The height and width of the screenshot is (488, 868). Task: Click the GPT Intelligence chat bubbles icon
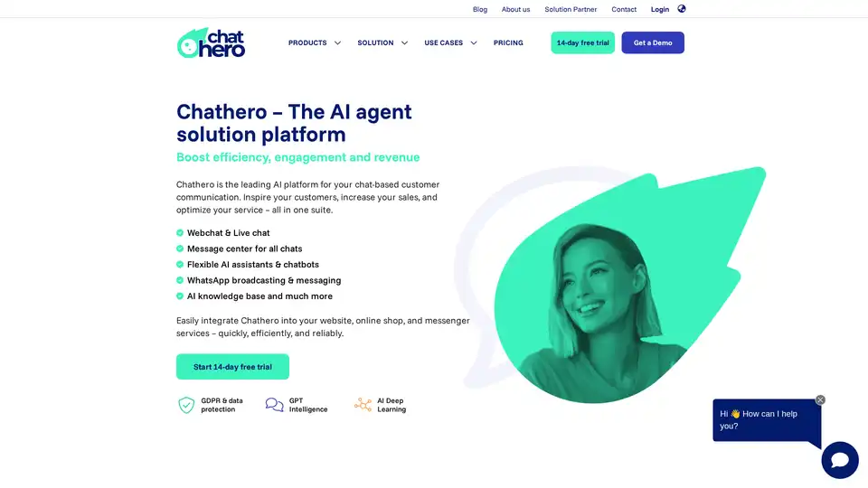274,405
